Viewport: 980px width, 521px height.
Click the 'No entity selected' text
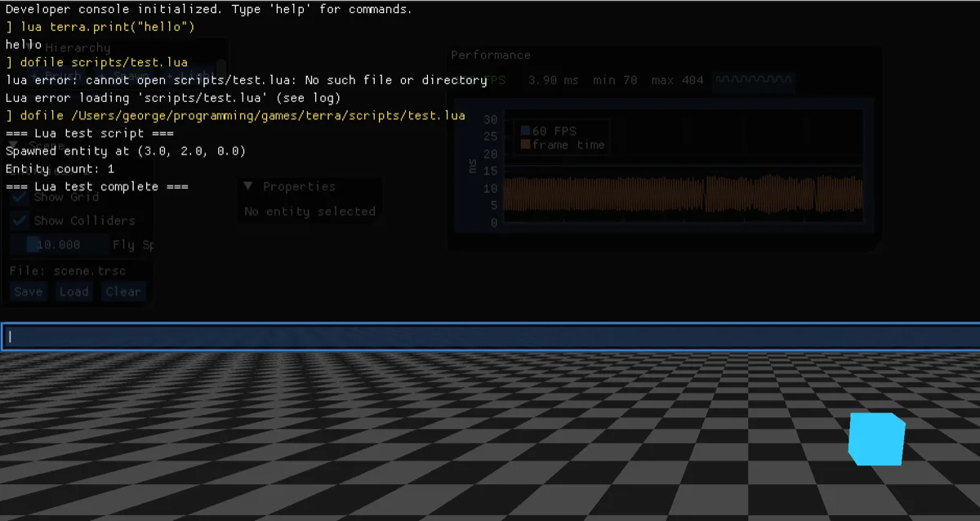(310, 211)
